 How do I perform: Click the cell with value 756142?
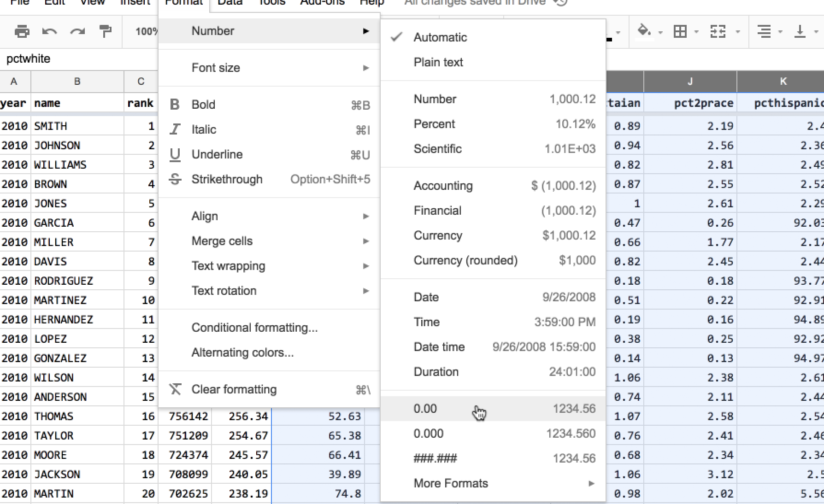(185, 416)
